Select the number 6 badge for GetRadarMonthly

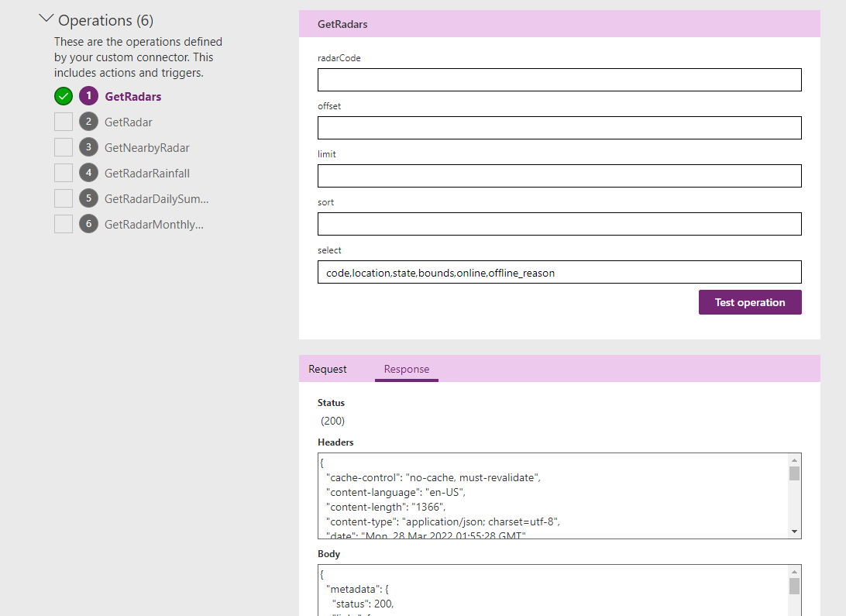tap(88, 224)
